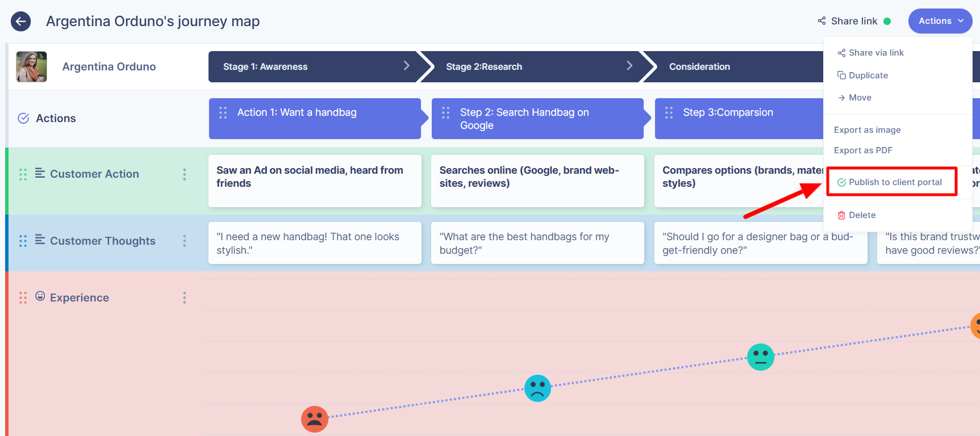Open three-dot menu for Experience row
Screen dimensions: 980x436
pyautogui.click(x=185, y=298)
